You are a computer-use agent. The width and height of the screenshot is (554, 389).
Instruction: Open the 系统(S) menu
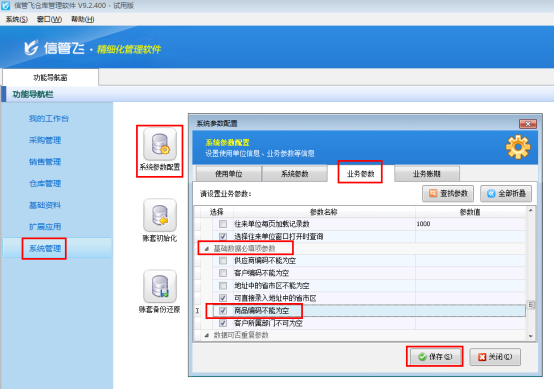(17, 19)
